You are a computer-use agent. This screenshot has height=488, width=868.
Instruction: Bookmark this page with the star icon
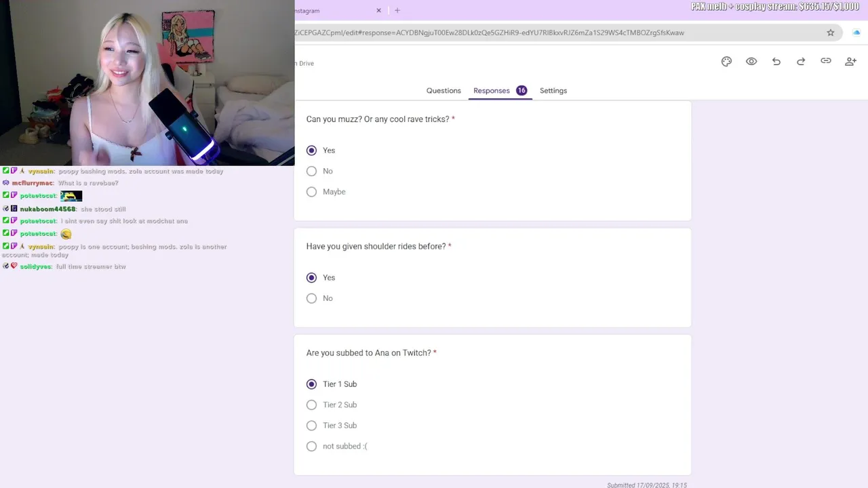[x=830, y=33]
